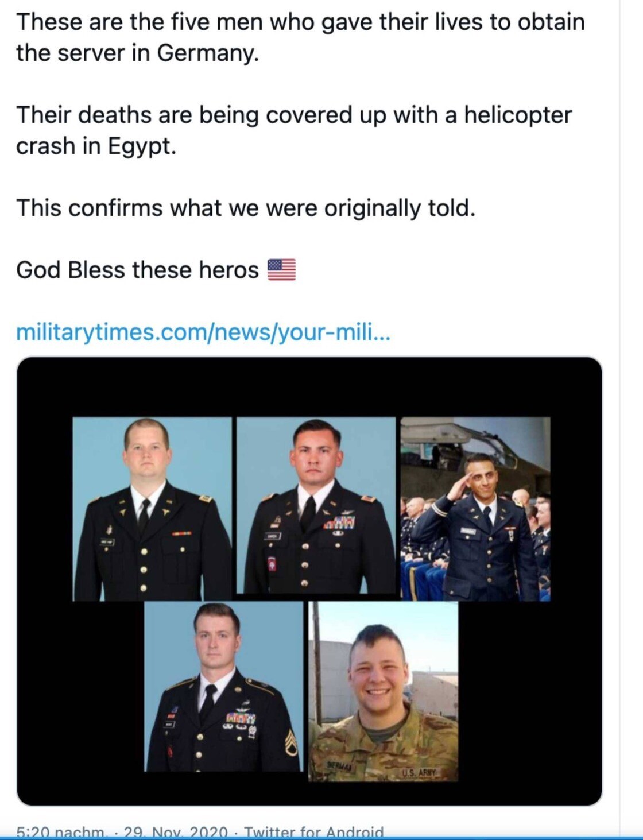Click the portrait with sergeant sleeve stripes
This screenshot has height=840, width=643.
[x=223, y=687]
